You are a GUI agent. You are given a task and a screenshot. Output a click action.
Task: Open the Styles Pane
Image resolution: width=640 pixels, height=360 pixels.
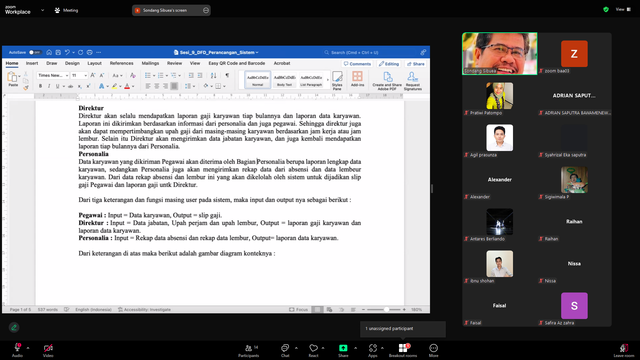pyautogui.click(x=337, y=80)
